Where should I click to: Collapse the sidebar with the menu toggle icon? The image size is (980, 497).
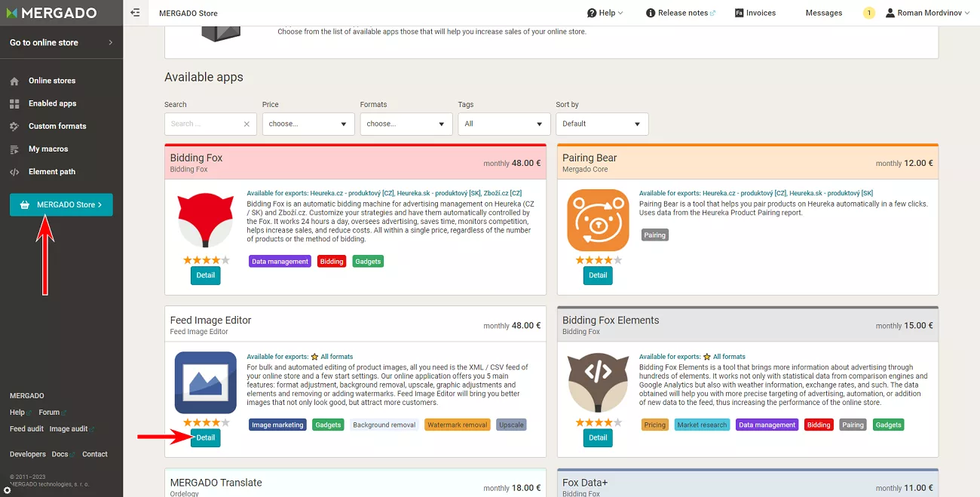(135, 13)
